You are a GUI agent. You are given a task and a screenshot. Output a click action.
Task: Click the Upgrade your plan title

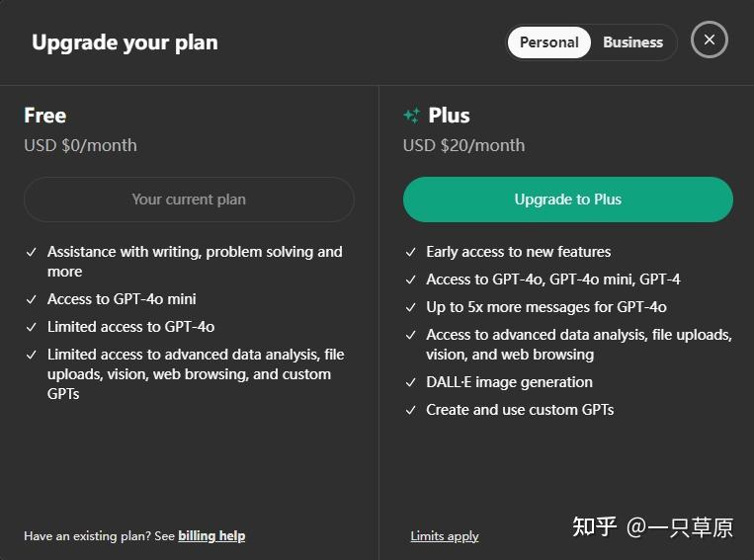pyautogui.click(x=125, y=42)
